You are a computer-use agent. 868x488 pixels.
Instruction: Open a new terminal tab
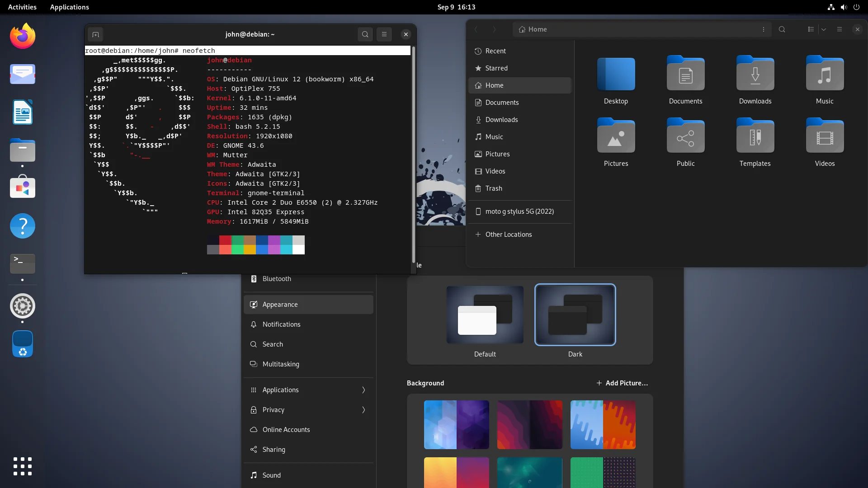(x=95, y=34)
